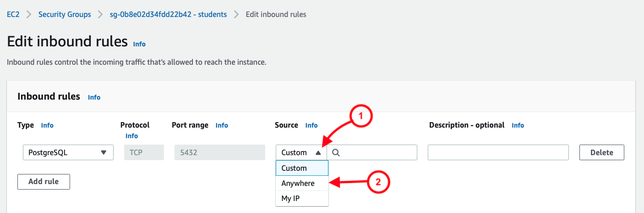Click Info link next to Inbound rules panel title
The image size is (644, 213).
pyautogui.click(x=94, y=97)
